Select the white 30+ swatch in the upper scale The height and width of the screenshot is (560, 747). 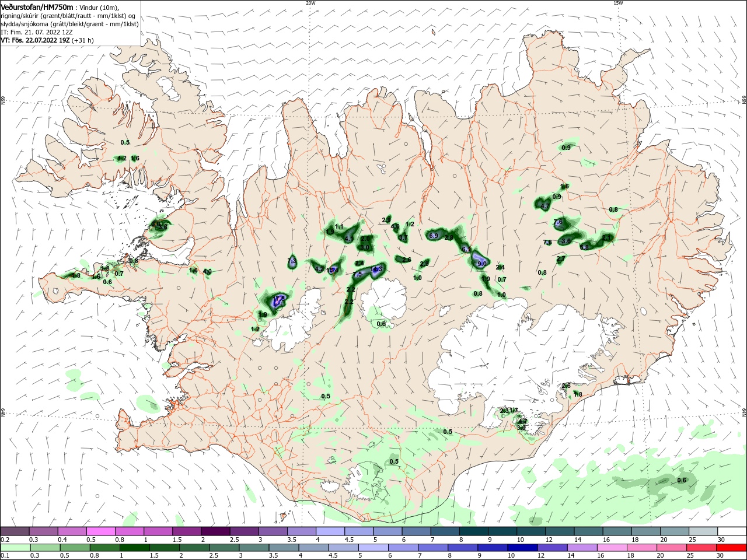pos(732,531)
